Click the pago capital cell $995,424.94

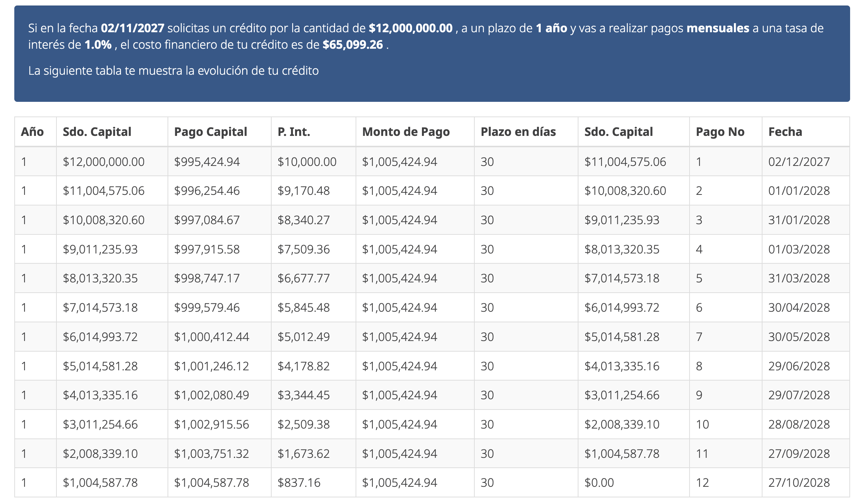[219, 162]
